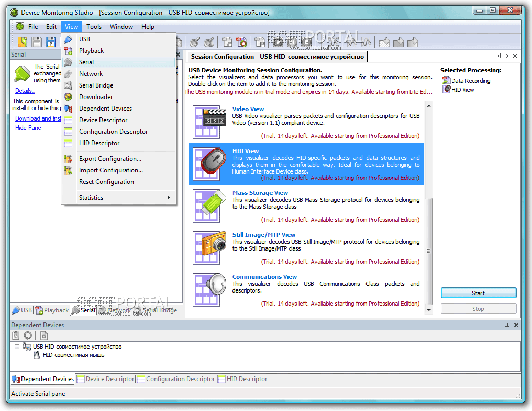This screenshot has height=411, width=532.
Task: Select Device Descriptor in View menu
Action: [119, 120]
